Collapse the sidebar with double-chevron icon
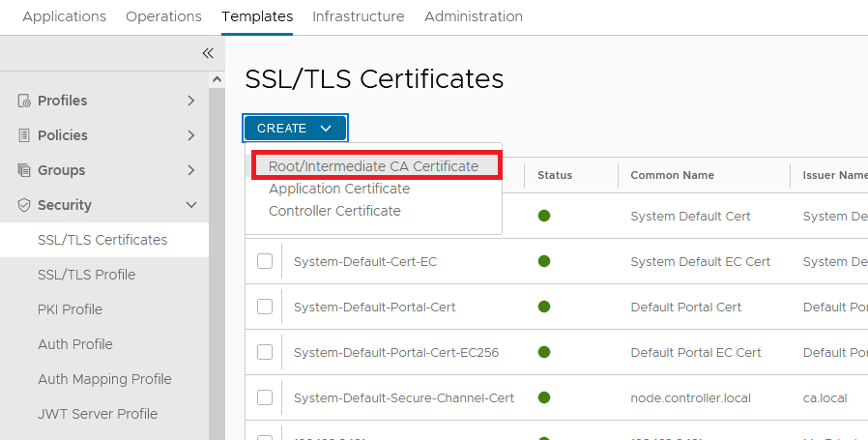The image size is (868, 440). [208, 53]
